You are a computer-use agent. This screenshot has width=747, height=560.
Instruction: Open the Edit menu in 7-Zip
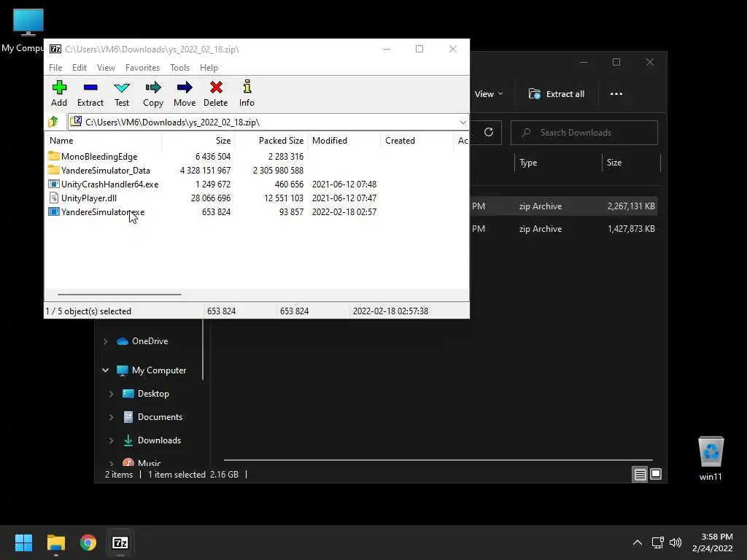(x=79, y=68)
